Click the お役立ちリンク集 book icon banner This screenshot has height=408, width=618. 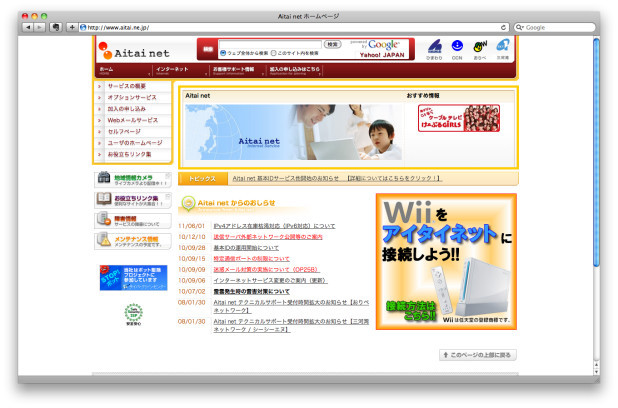tap(133, 200)
